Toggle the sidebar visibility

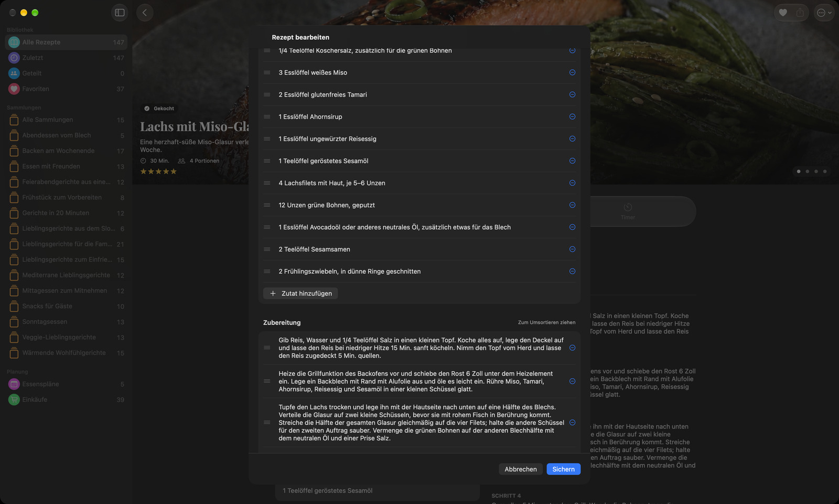pyautogui.click(x=120, y=13)
